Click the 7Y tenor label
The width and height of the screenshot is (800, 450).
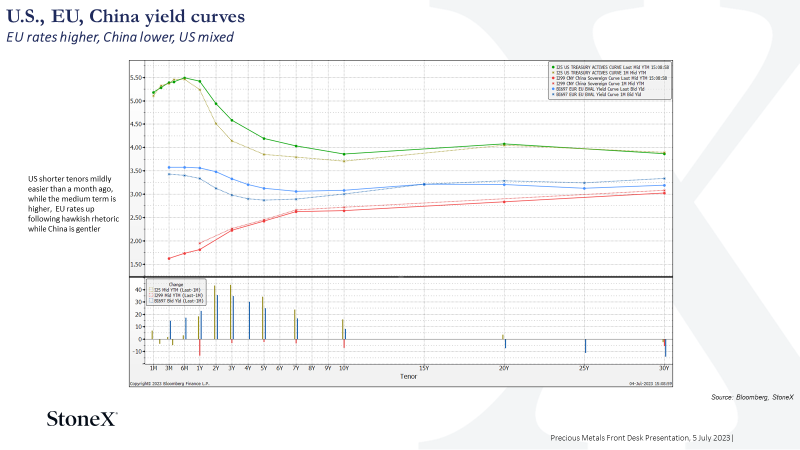click(x=296, y=368)
